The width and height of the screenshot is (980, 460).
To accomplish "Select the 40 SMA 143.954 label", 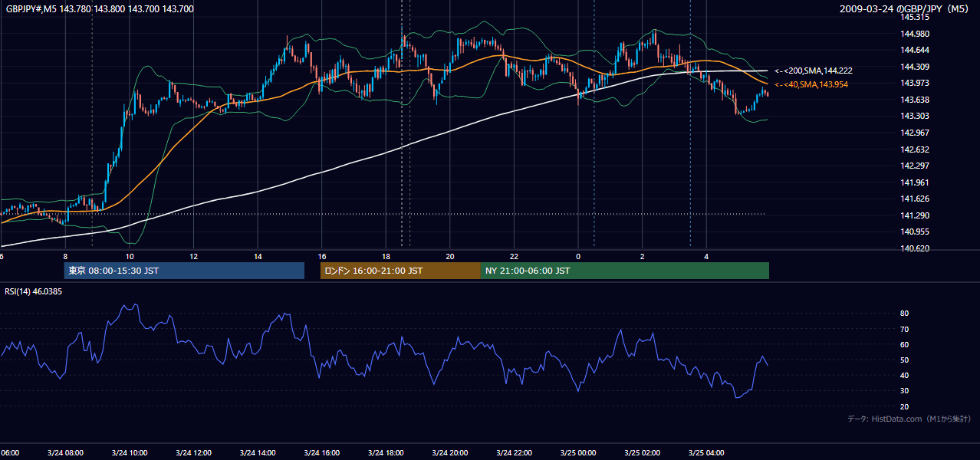I will coord(811,84).
